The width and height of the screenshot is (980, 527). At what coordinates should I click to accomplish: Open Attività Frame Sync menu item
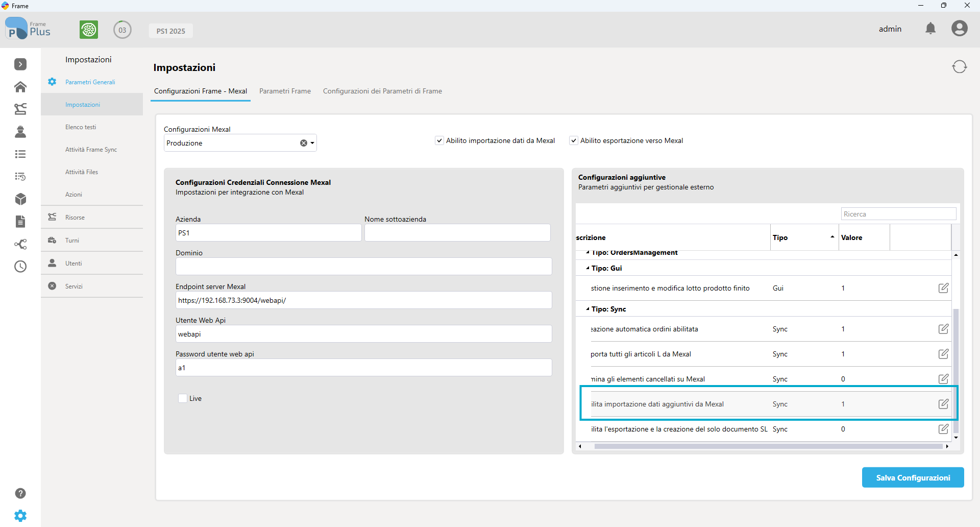click(92, 149)
